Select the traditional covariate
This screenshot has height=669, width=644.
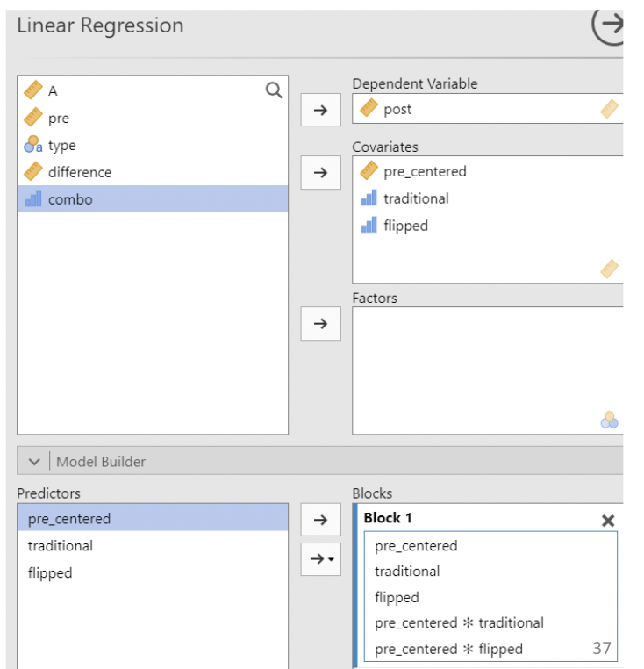click(416, 198)
